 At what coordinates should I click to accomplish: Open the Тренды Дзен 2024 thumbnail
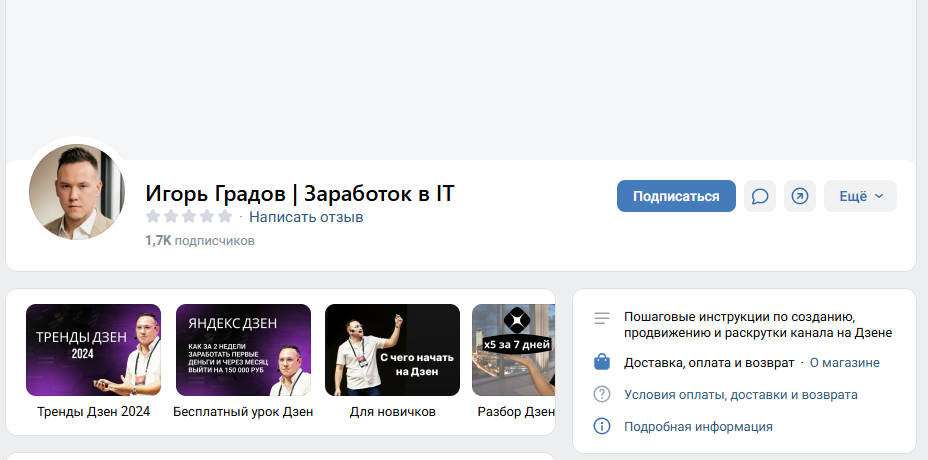(94, 350)
